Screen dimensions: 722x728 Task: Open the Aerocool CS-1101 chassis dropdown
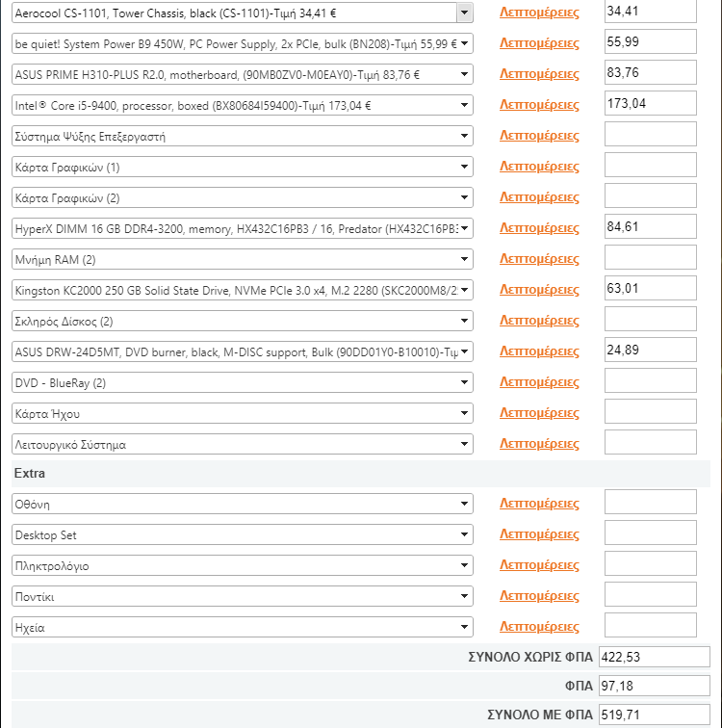pyautogui.click(x=243, y=13)
